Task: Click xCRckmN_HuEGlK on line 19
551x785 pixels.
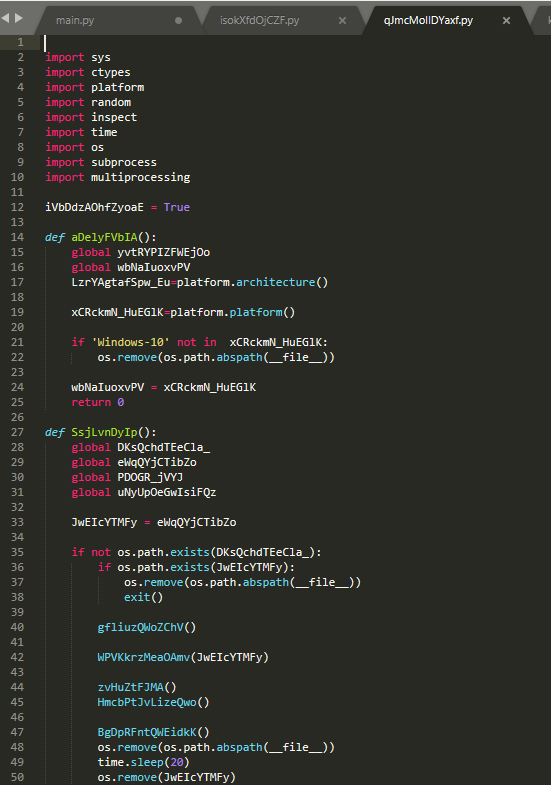Action: 117,312
